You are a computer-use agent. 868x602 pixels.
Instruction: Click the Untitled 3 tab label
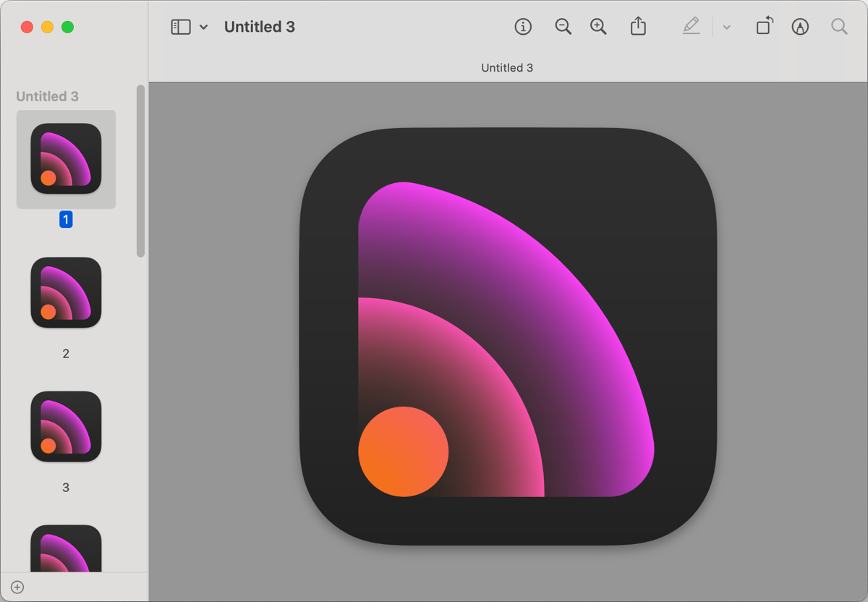pos(507,67)
